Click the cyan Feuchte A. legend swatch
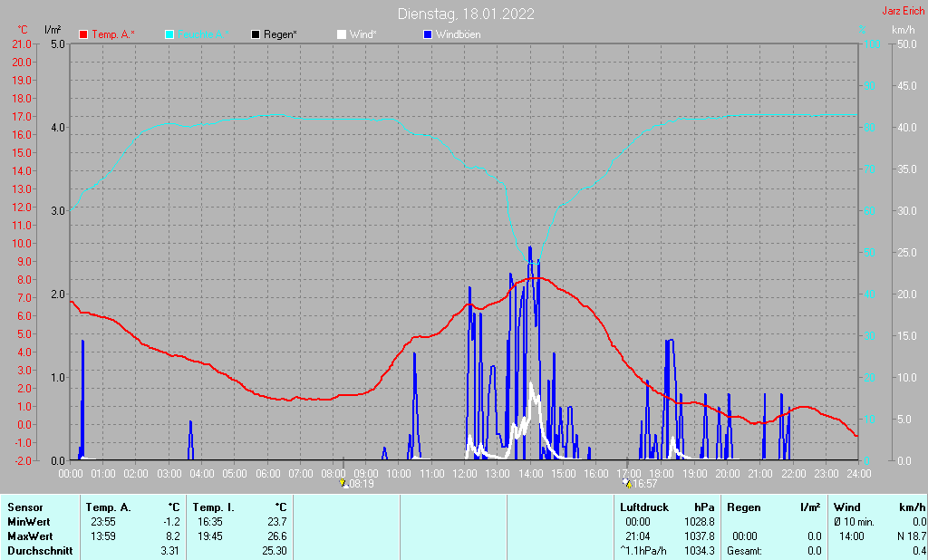928x560 pixels. pyautogui.click(x=169, y=34)
